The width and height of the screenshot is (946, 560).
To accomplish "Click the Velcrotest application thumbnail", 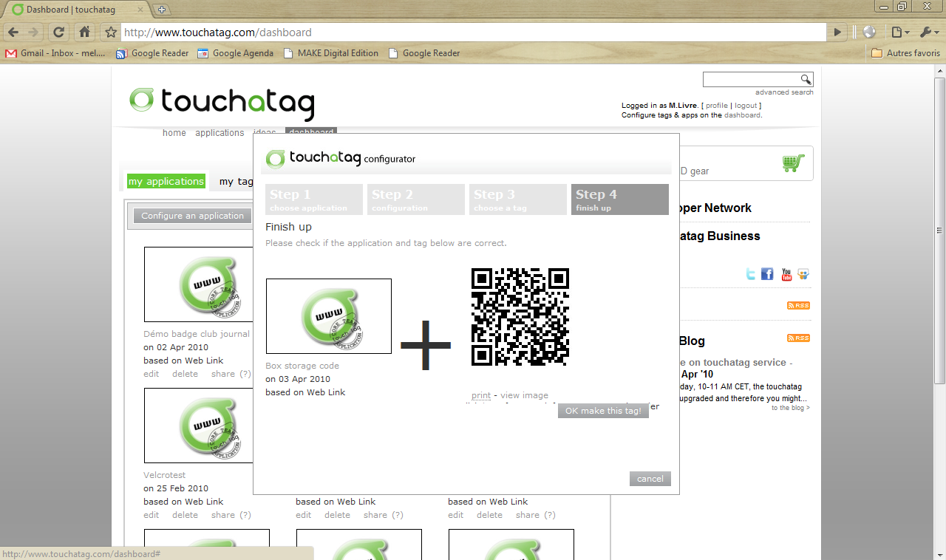I will click(x=198, y=426).
